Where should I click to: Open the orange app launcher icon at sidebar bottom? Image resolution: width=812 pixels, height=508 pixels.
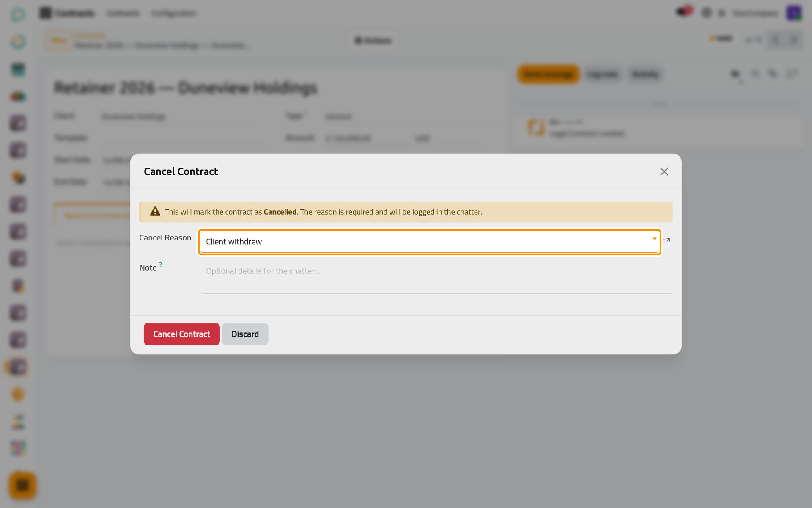coord(22,485)
